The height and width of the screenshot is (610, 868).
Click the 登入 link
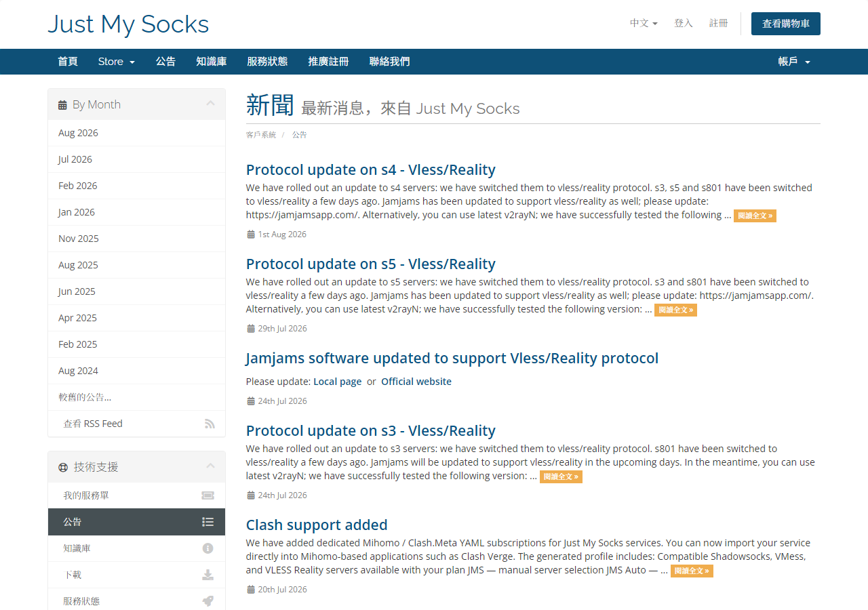click(x=684, y=23)
